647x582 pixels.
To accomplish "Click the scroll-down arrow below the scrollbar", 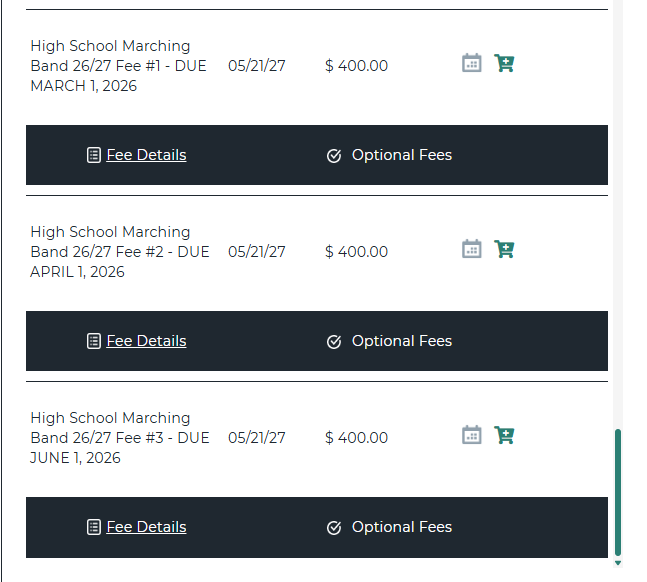I will [618, 564].
